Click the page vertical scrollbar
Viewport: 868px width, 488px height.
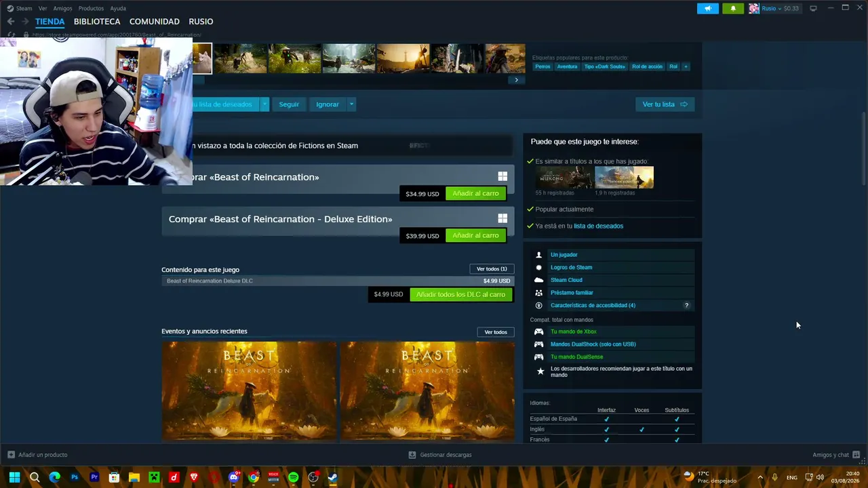click(x=863, y=149)
